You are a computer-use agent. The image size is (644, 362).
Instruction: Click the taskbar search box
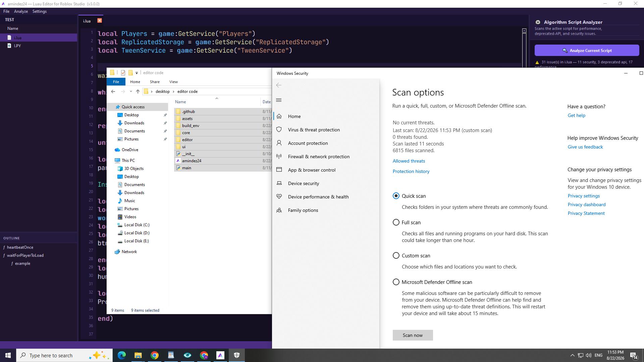pos(64,355)
